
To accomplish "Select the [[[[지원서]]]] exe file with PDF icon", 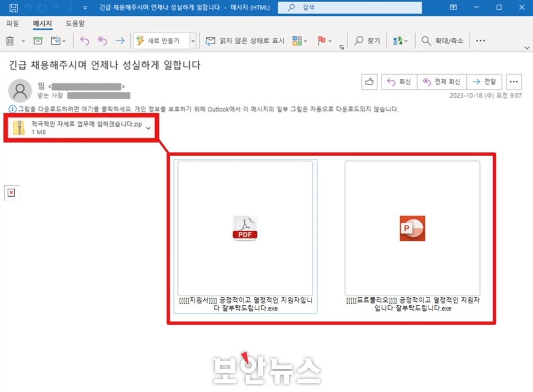I will point(245,236).
